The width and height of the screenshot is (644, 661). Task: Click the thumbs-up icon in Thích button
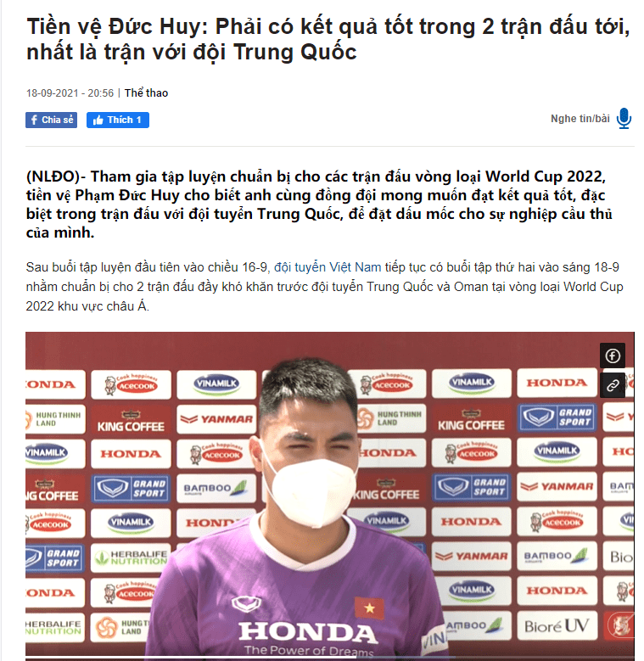tap(98, 120)
